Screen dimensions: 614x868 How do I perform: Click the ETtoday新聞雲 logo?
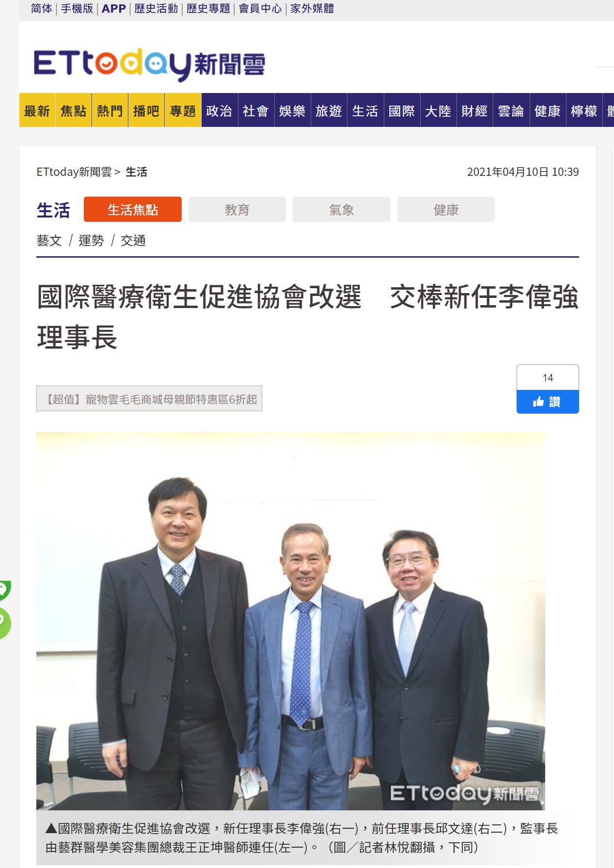tap(149, 64)
